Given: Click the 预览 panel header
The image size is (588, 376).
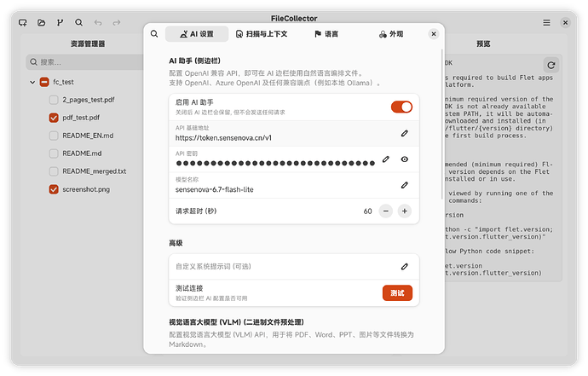Looking at the screenshot, I should [483, 43].
